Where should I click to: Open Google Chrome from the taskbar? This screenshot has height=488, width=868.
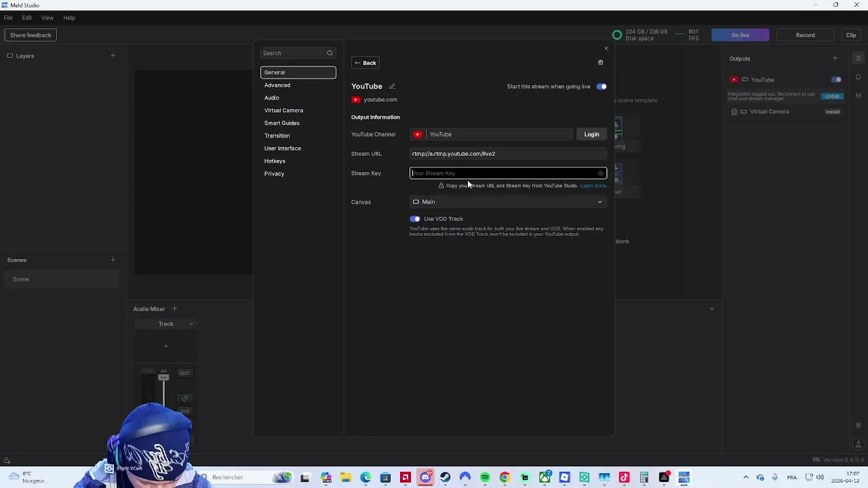[x=505, y=477]
